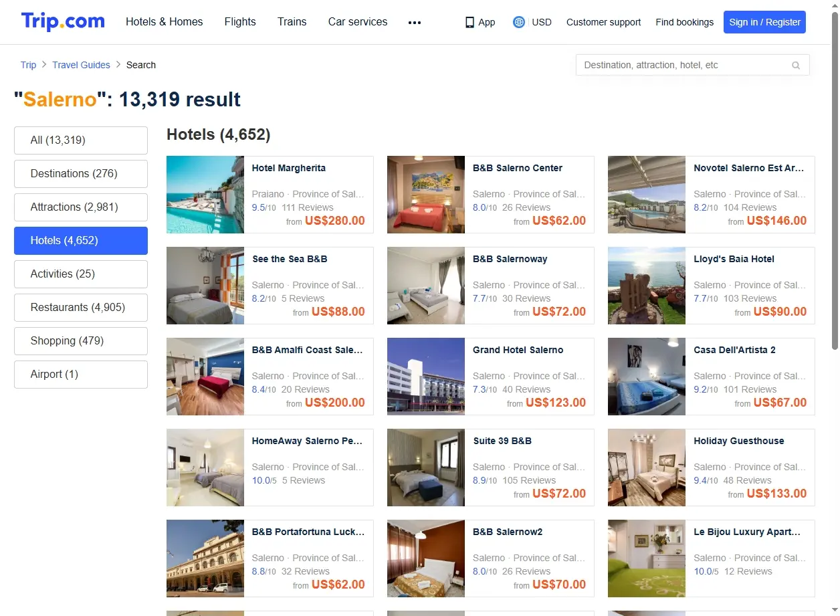Open Customer support link
The image size is (840, 616).
603,22
